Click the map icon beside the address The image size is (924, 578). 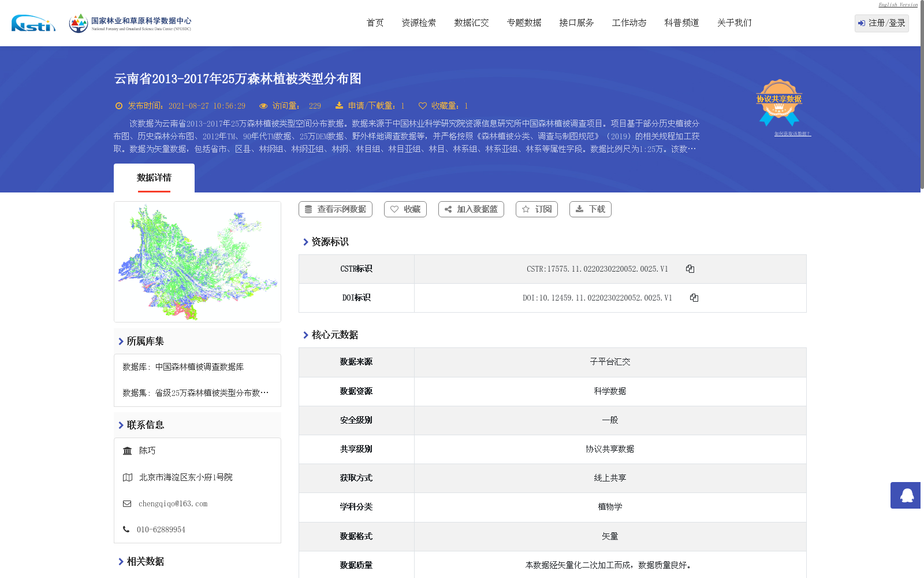(128, 477)
